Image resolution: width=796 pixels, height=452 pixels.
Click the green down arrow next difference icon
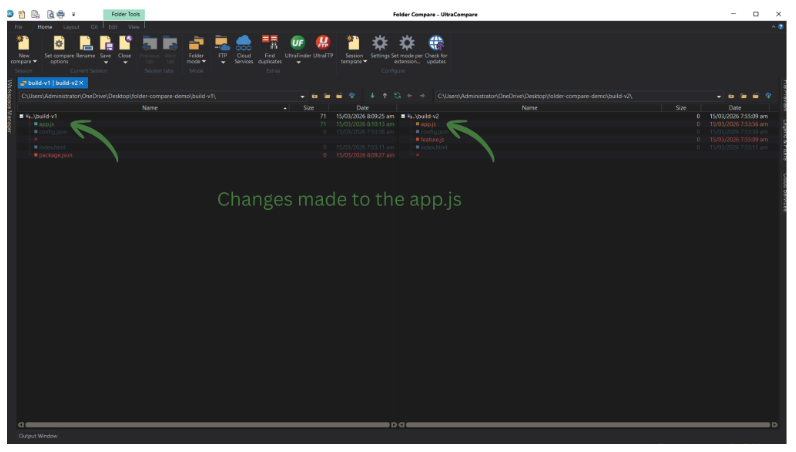click(x=372, y=95)
